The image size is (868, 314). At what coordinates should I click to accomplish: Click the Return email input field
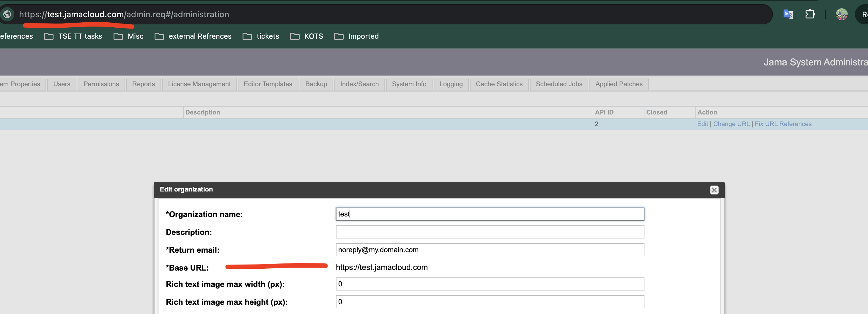[490, 250]
